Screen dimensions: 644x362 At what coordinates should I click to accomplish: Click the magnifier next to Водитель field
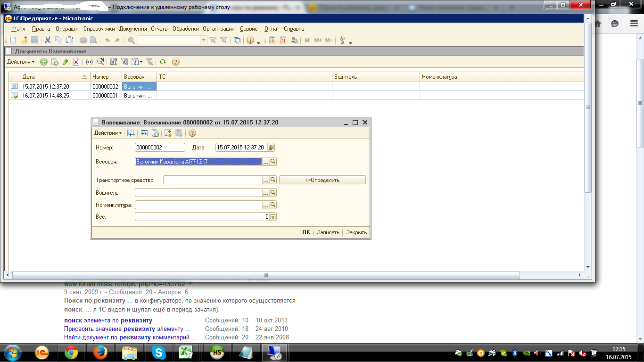[x=273, y=193]
